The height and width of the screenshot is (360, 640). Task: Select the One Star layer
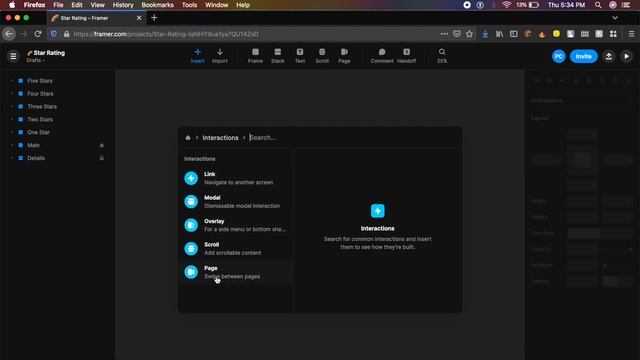coord(38,132)
